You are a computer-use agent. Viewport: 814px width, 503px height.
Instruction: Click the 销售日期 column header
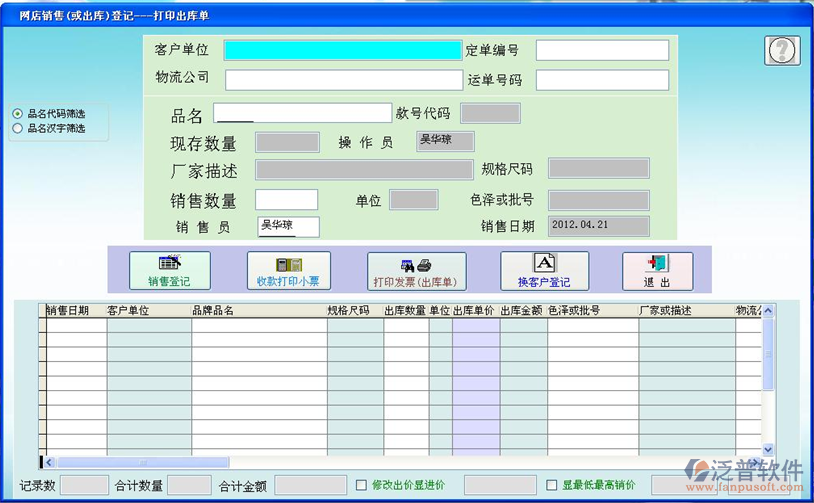(76, 310)
